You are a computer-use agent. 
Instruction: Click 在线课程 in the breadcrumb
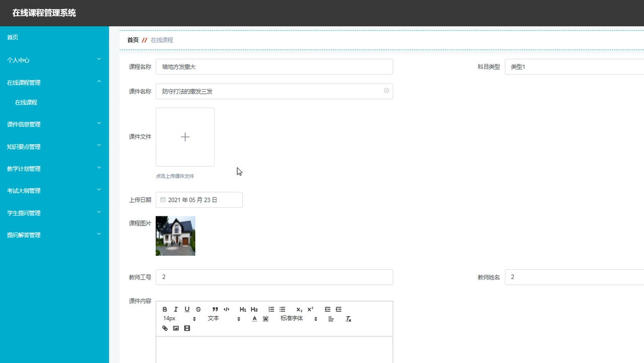(162, 40)
